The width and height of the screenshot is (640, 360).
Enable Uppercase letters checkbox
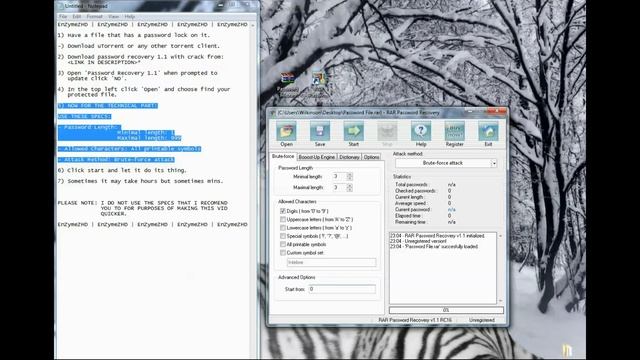point(282,220)
